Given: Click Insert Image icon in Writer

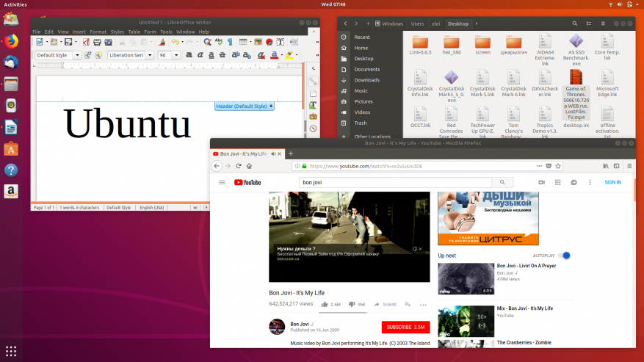Looking at the screenshot, I should point(258,42).
